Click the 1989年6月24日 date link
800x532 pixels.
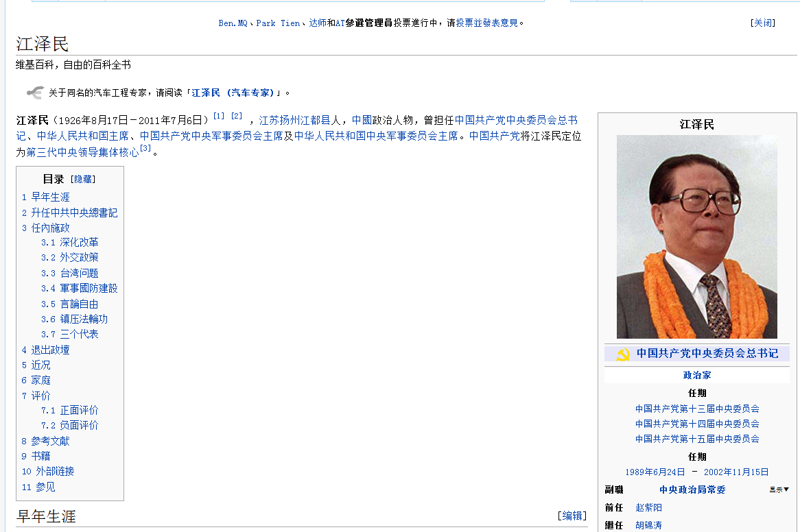click(655, 472)
